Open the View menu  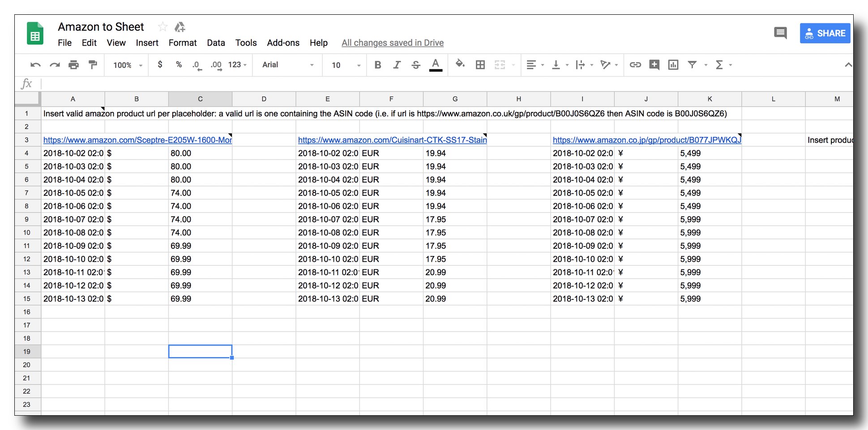click(x=116, y=43)
